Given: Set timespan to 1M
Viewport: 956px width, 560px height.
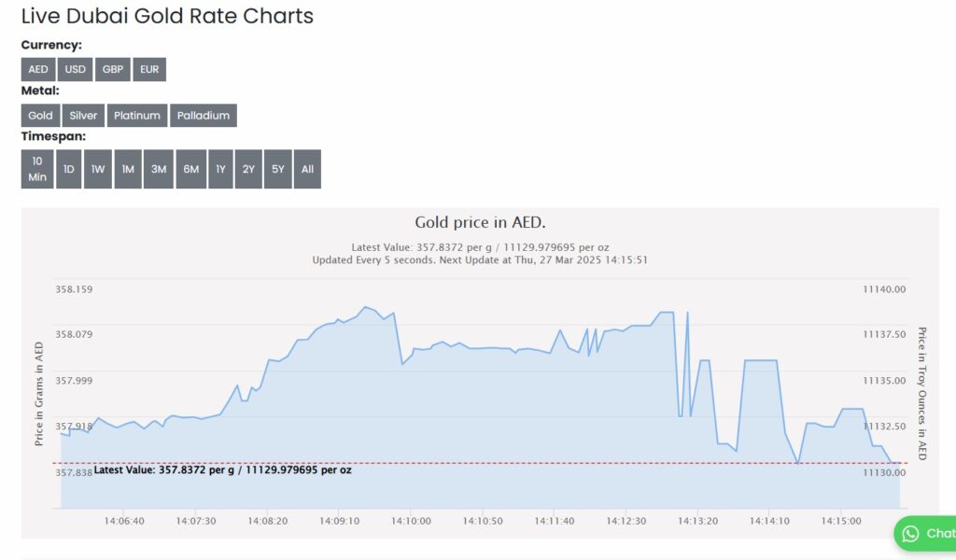Looking at the screenshot, I should (x=128, y=169).
